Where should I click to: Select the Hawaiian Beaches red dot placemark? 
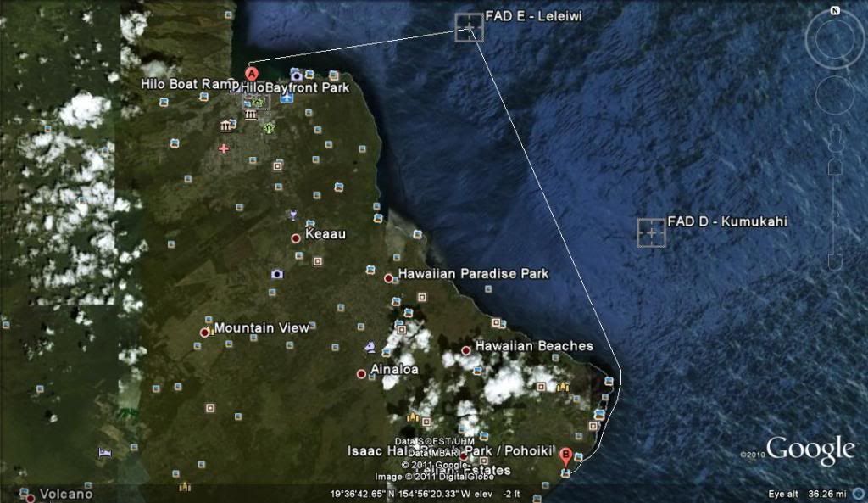(x=466, y=350)
